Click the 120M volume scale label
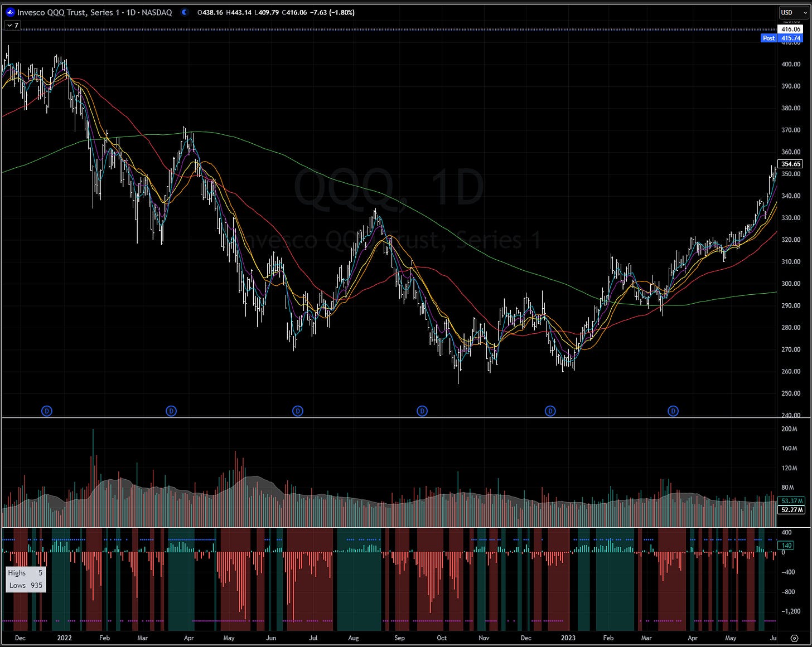The image size is (812, 647). pyautogui.click(x=789, y=468)
